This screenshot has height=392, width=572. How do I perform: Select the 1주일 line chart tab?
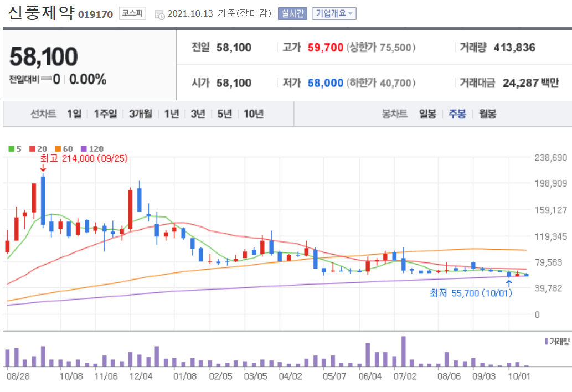pos(105,114)
